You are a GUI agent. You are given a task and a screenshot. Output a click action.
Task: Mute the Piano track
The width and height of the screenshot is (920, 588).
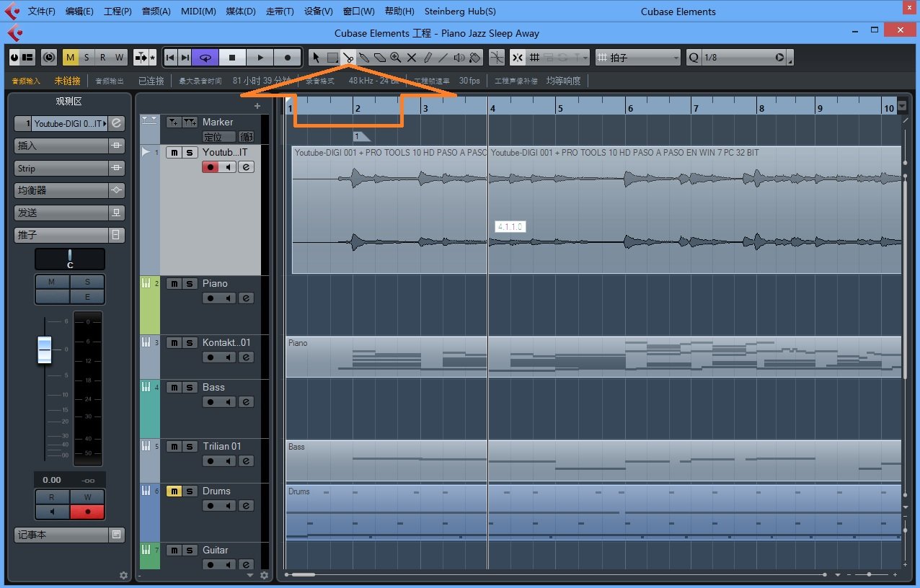[x=174, y=284]
